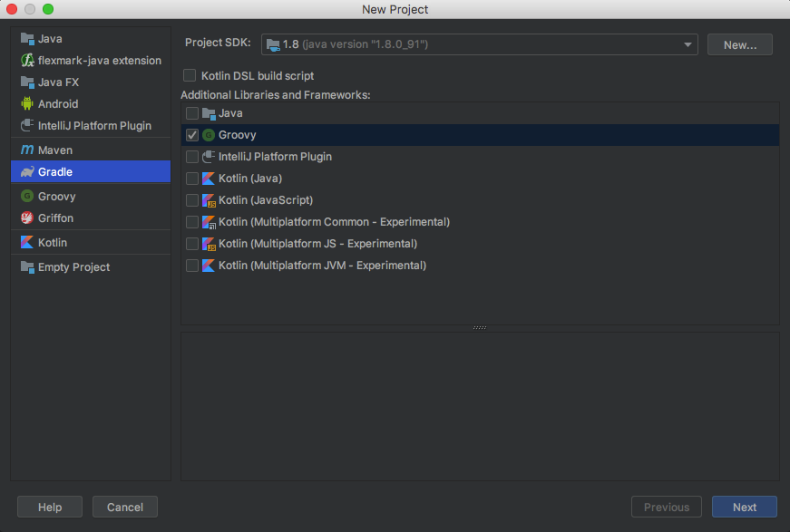
Task: Select Java in project type list
Action: [91, 39]
